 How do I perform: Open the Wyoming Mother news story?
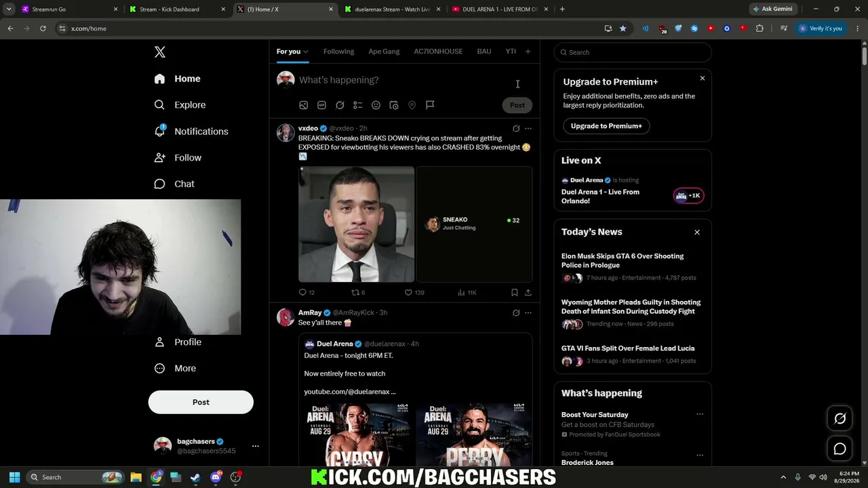[631, 306]
